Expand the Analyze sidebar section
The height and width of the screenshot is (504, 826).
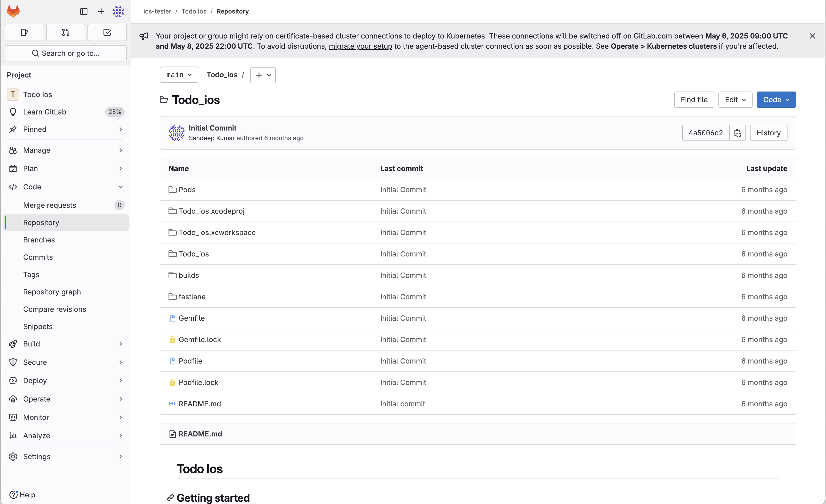tap(66, 435)
